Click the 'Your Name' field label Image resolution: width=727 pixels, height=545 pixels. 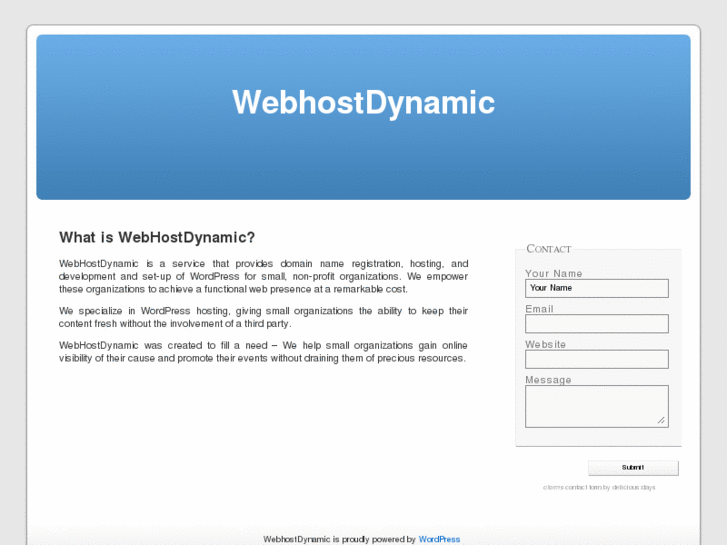[x=554, y=273]
